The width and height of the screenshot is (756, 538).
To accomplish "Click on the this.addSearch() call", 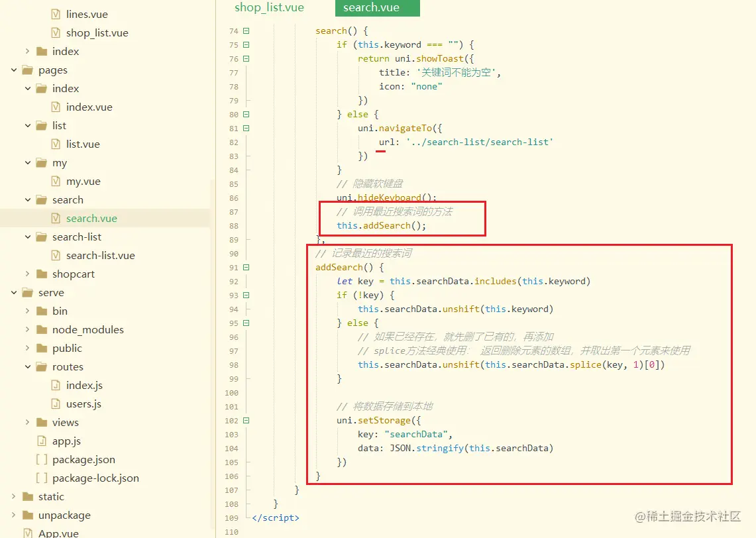I will pos(382,226).
